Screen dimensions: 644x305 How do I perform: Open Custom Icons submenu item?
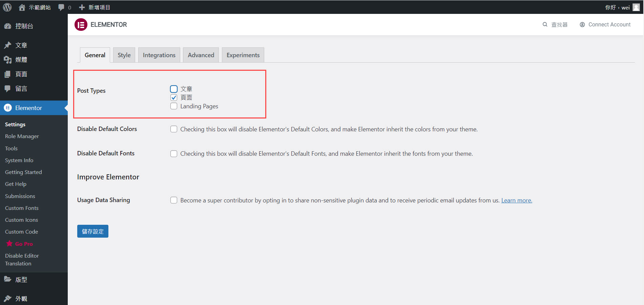(21, 220)
